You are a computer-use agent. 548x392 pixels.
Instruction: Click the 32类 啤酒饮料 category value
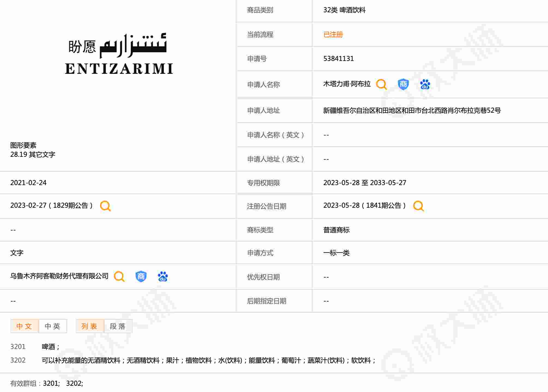tap(344, 10)
